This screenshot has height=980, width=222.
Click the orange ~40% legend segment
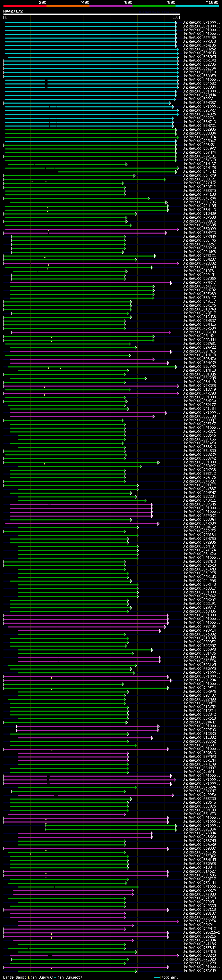pyautogui.click(x=68, y=7)
